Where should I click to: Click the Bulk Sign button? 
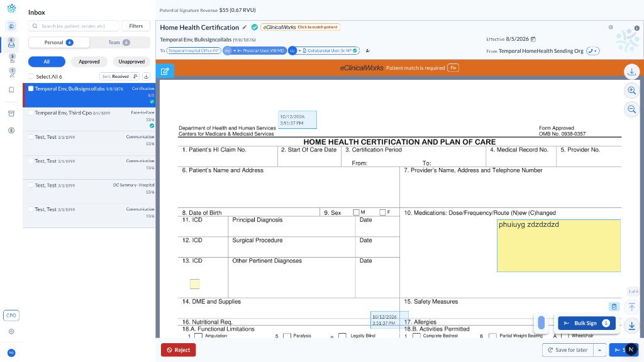click(x=587, y=323)
